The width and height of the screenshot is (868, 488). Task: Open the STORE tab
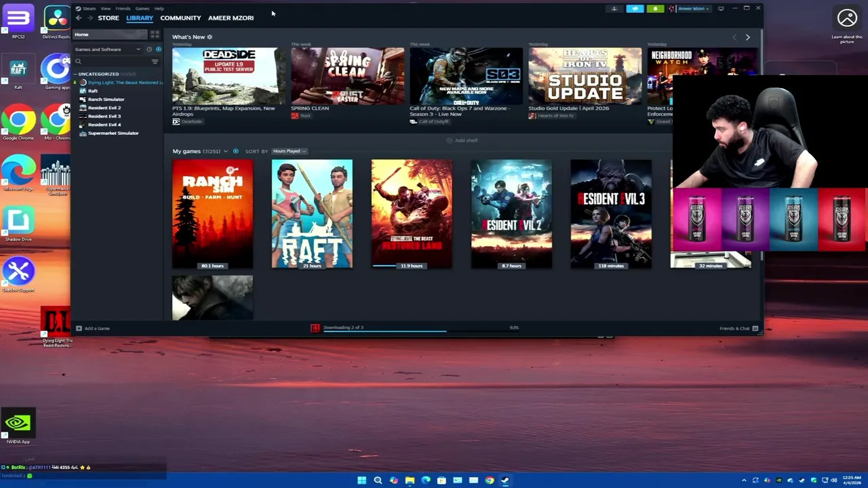[x=108, y=18]
